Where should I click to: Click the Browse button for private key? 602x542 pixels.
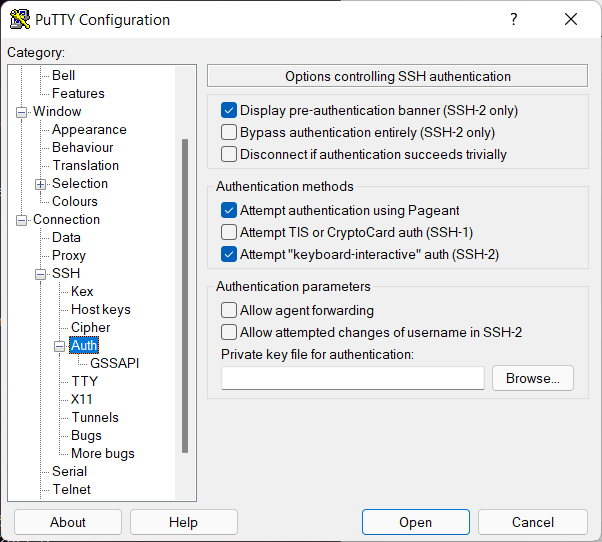533,378
